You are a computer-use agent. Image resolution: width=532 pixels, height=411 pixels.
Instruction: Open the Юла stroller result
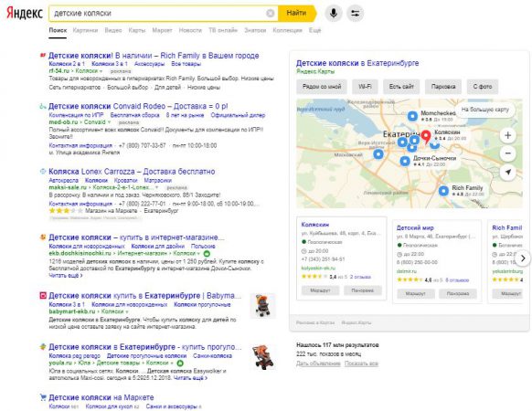point(144,347)
